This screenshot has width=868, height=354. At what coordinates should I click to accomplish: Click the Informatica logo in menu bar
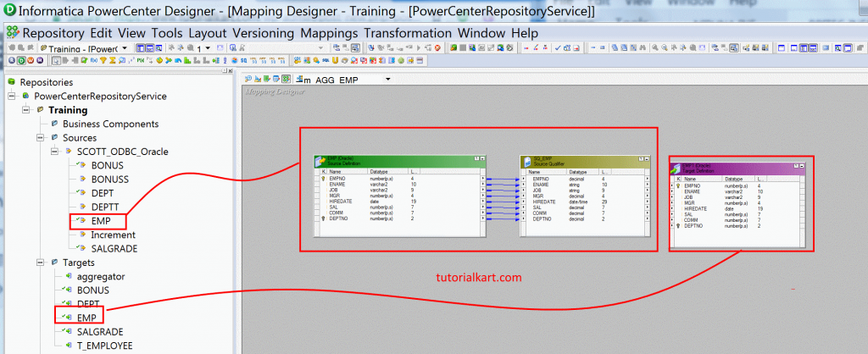coord(12,33)
